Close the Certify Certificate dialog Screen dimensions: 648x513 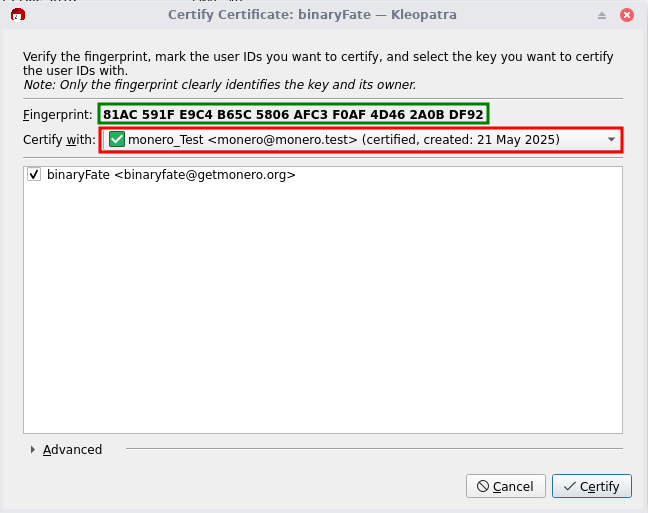[x=627, y=15]
